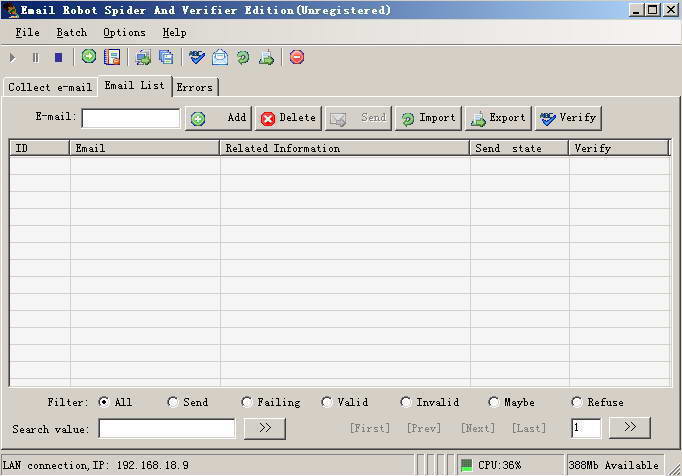
Task: Click the CPU:36% status bar indicator
Action: [x=499, y=465]
